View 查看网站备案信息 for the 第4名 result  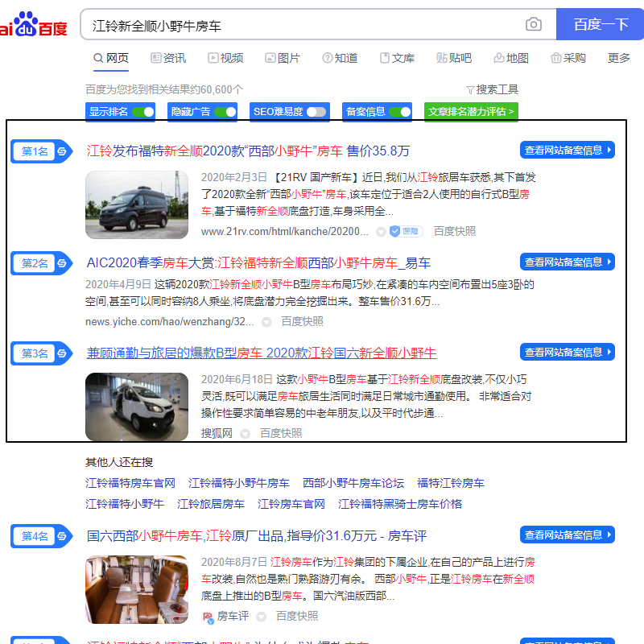coord(568,535)
